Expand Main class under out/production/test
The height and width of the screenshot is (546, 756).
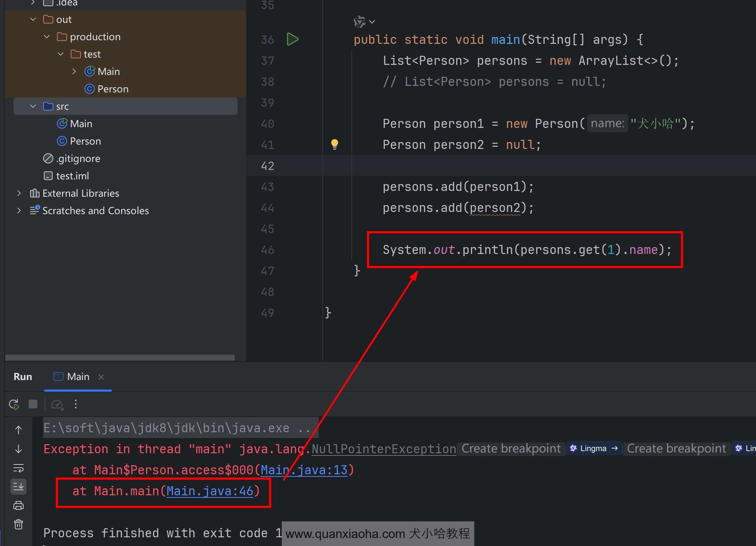pos(74,71)
